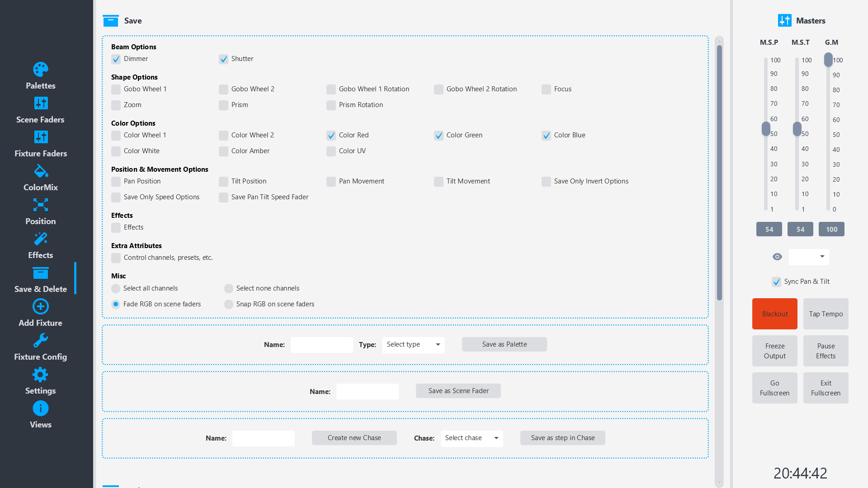The image size is (868, 488).
Task: Disable Sync Pan & Tilt
Action: pos(777,282)
